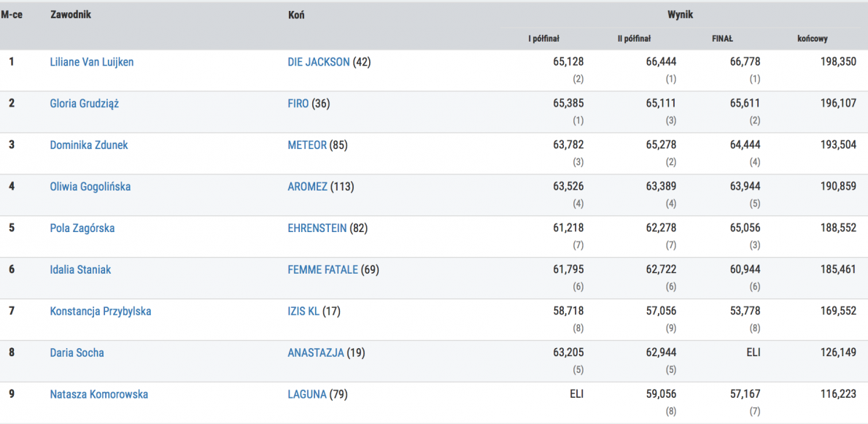Open Natasza Komorowska's profile
Viewport: 868px width, 424px height.
[98, 395]
